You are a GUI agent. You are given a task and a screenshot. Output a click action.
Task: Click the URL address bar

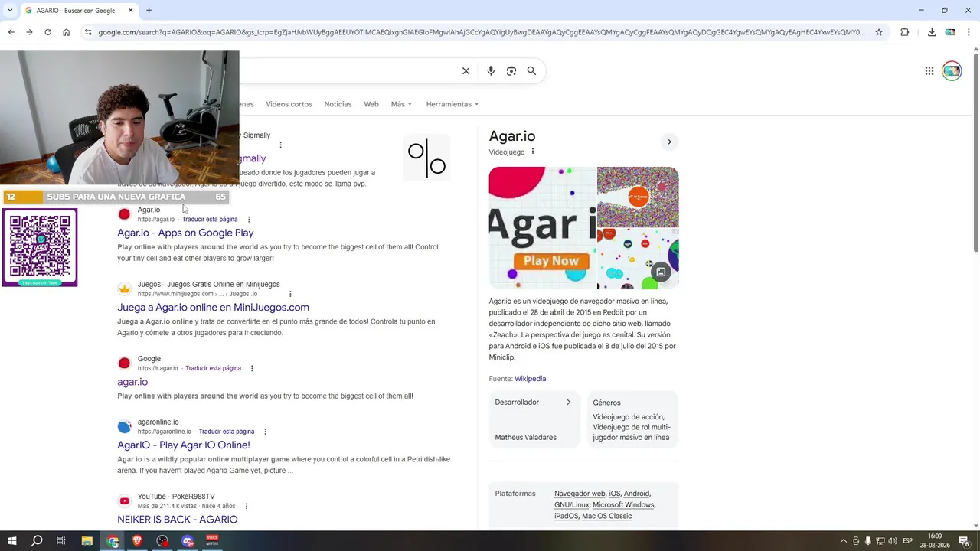(481, 32)
